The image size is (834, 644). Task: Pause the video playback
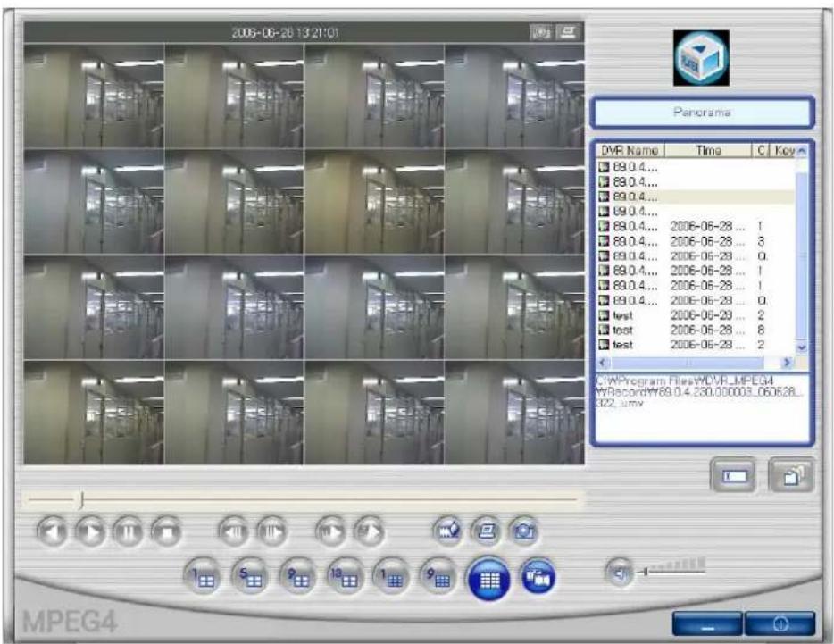tap(129, 531)
